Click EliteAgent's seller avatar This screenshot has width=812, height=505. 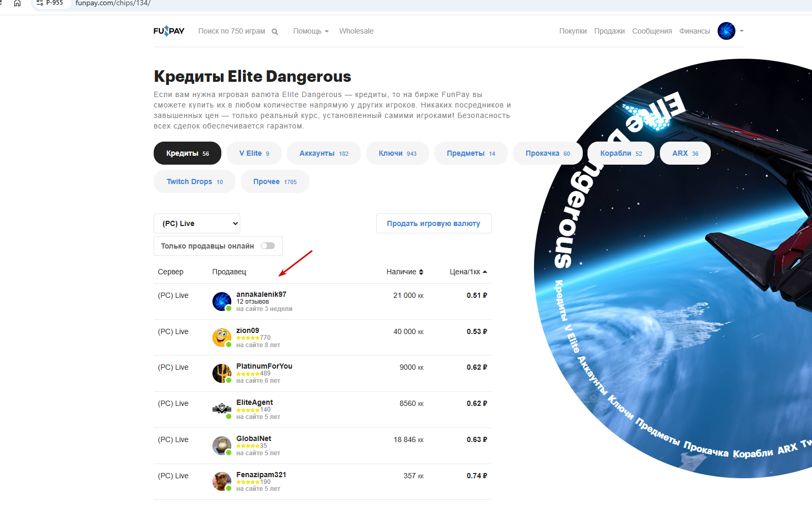tap(222, 410)
